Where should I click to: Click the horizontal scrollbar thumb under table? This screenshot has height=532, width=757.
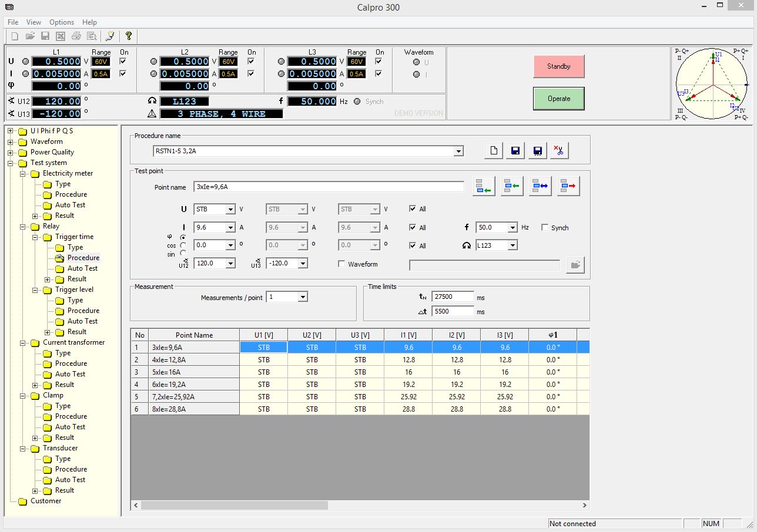coord(234,505)
